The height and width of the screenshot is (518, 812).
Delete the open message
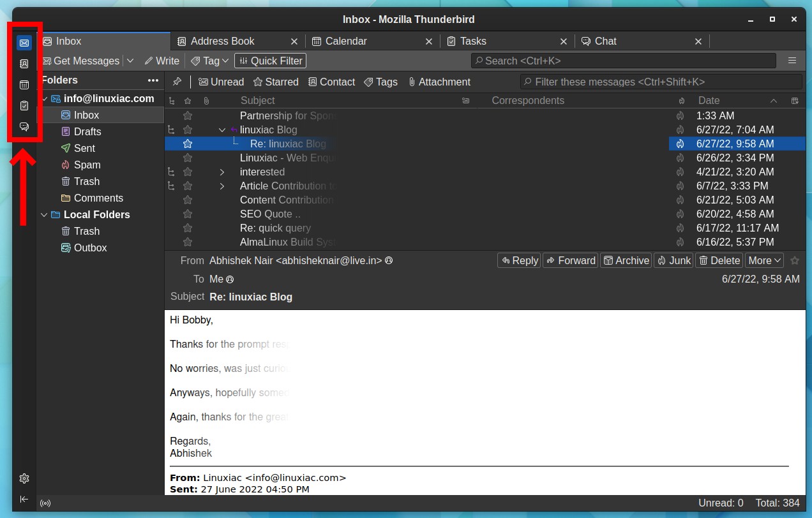click(x=719, y=260)
